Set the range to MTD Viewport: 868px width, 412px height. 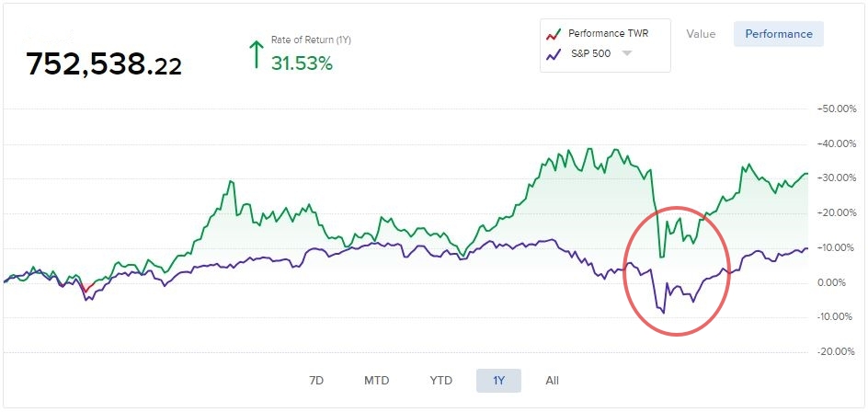click(x=377, y=381)
